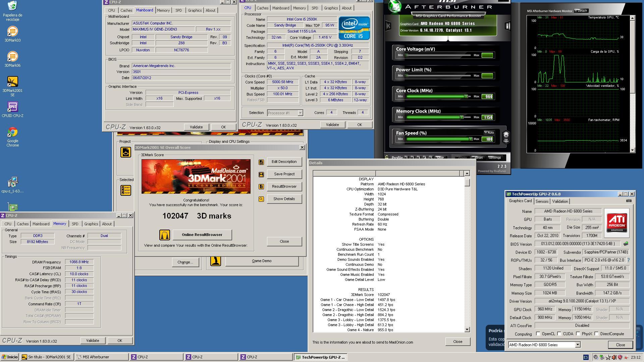Viewport: 644px width, 362px height.
Task: Switch to MSI Afterburner taskbar button
Action: (102, 357)
